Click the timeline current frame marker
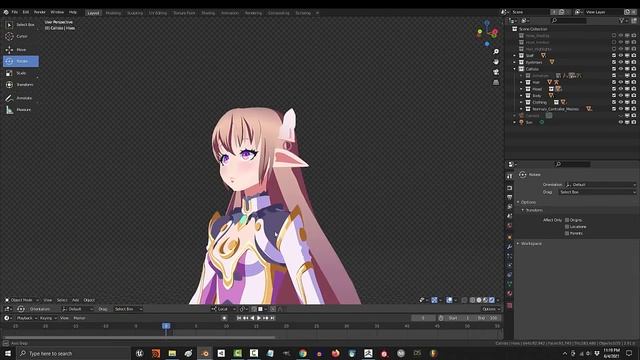Image resolution: width=640 pixels, height=360 pixels. click(166, 326)
